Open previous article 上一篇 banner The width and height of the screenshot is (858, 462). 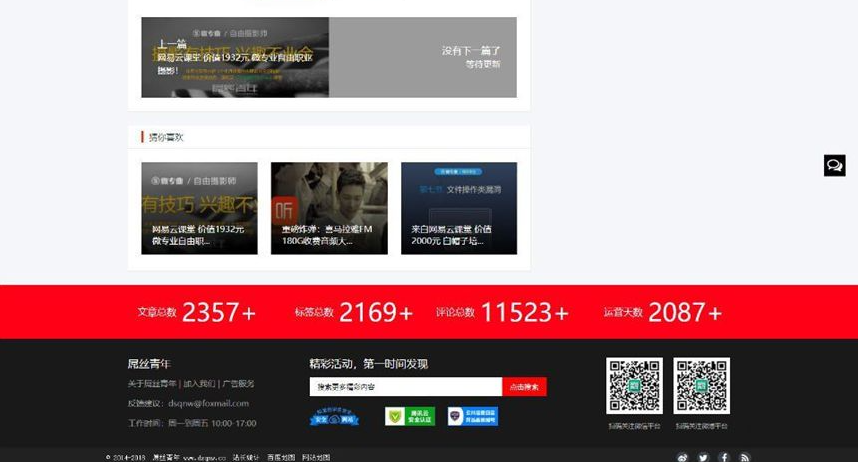[235, 57]
